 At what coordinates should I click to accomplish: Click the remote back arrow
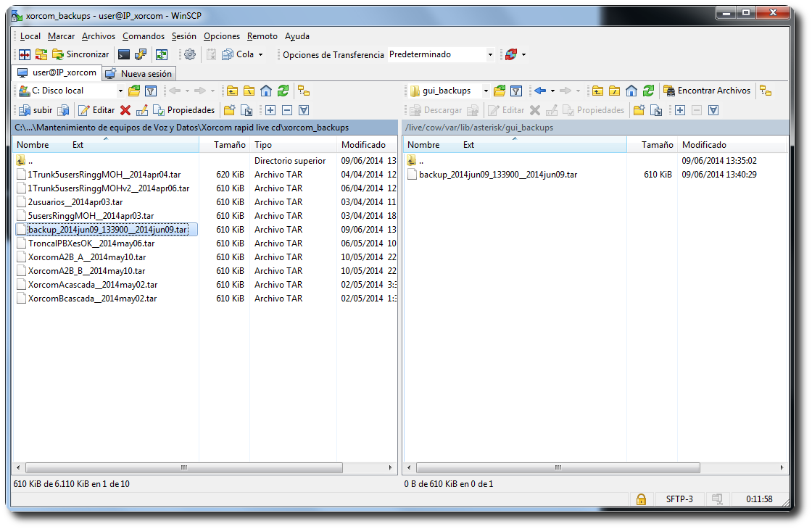pyautogui.click(x=540, y=91)
